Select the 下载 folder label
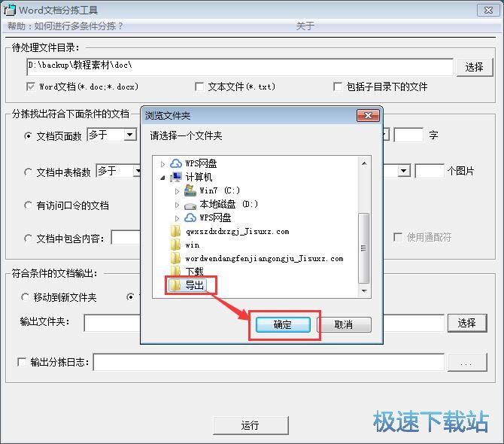The height and width of the screenshot is (444, 504). click(x=195, y=272)
